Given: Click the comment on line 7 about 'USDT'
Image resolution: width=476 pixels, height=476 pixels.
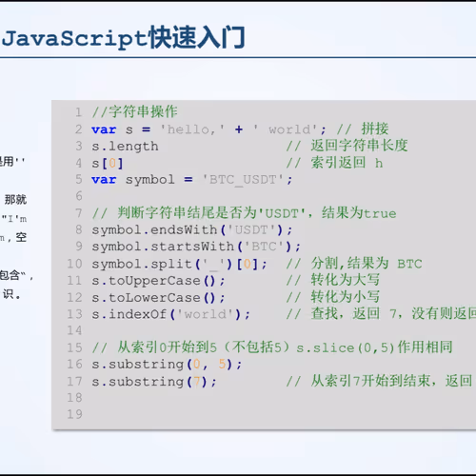Looking at the screenshot, I should point(244,213).
